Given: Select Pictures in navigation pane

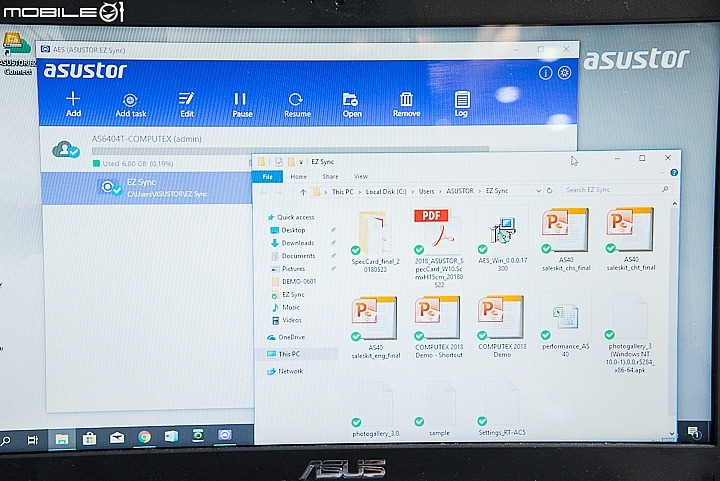Looking at the screenshot, I should click(288, 268).
